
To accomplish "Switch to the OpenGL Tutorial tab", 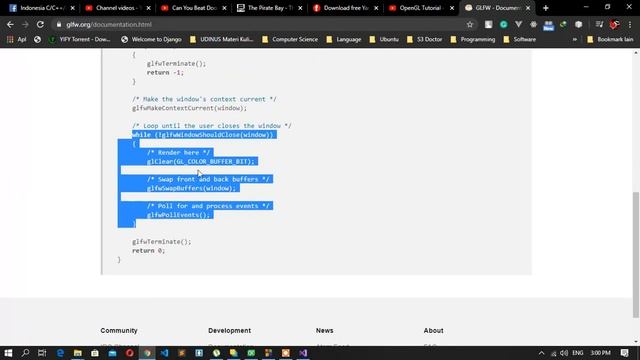I will (x=421, y=8).
